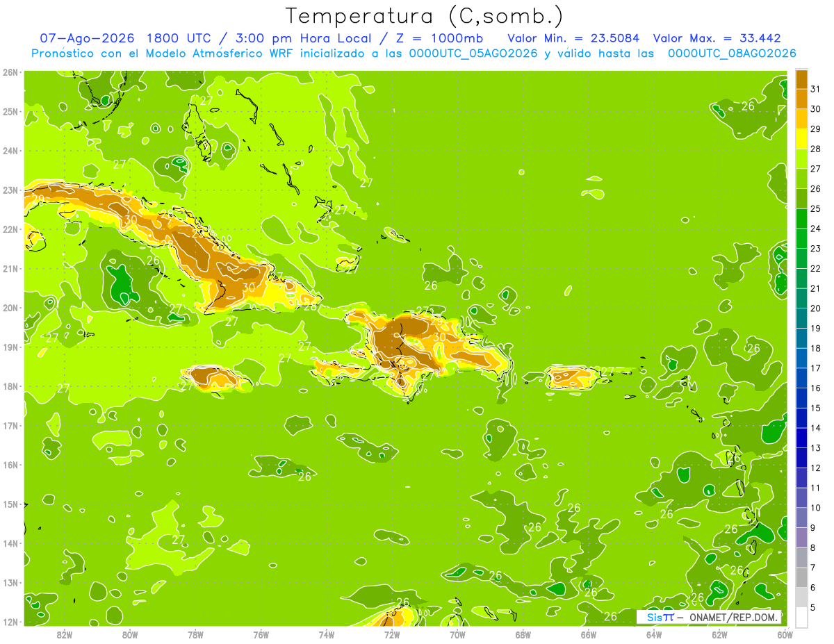This screenshot has width=834, height=644.
Task: Click the "66W" longitude axis label
Action: point(588,634)
